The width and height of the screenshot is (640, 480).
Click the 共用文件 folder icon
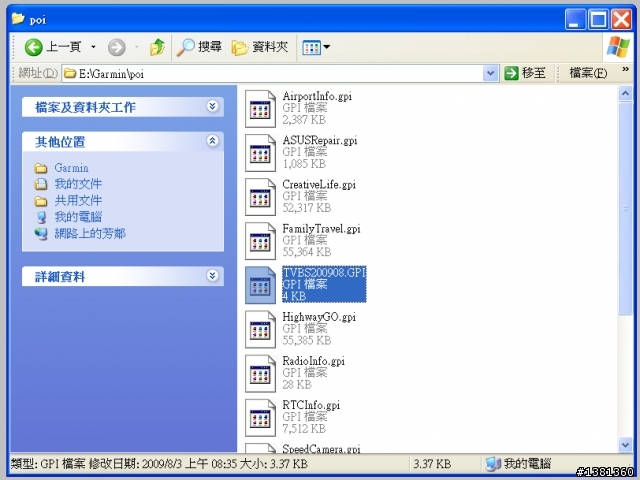[x=40, y=201]
